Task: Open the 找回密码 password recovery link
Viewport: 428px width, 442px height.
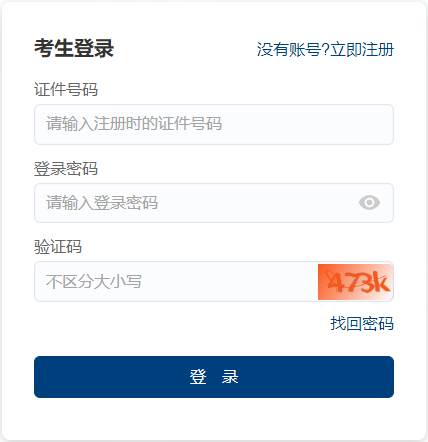Action: [x=362, y=324]
